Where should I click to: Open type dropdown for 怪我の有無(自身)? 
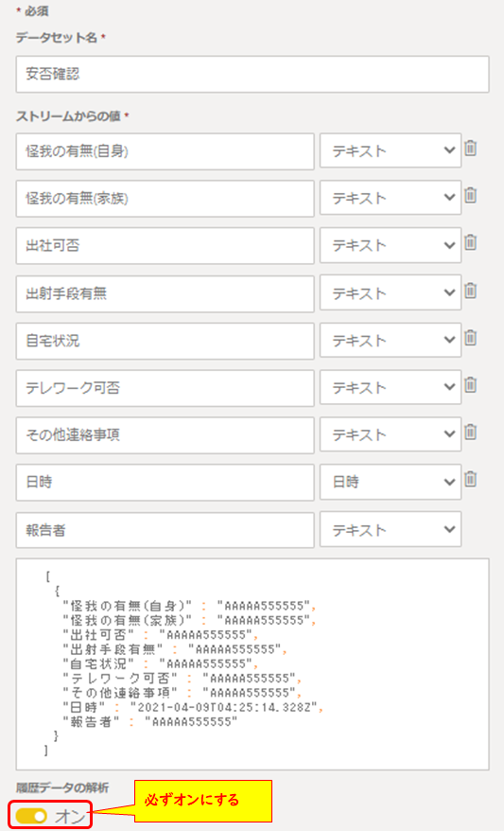(391, 151)
